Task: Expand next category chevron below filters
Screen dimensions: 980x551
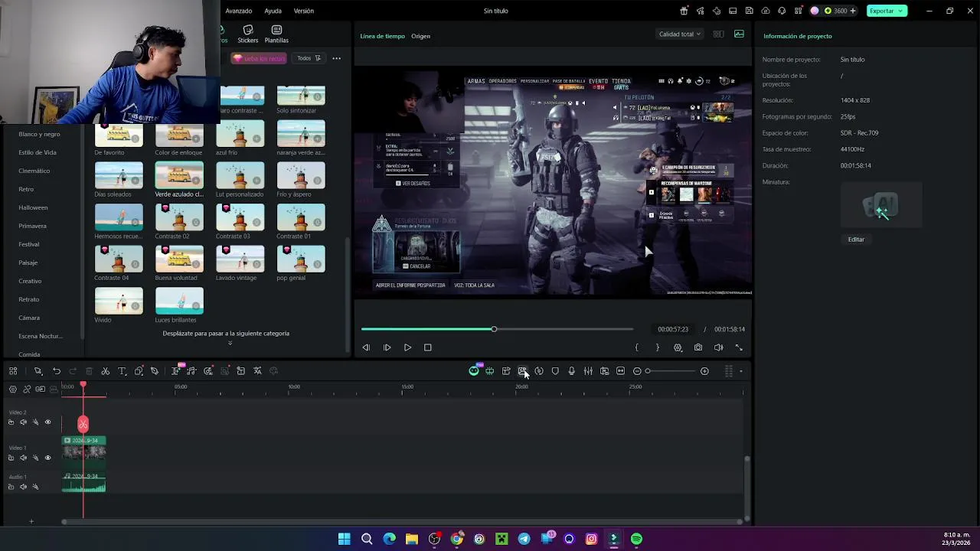Action: point(230,343)
